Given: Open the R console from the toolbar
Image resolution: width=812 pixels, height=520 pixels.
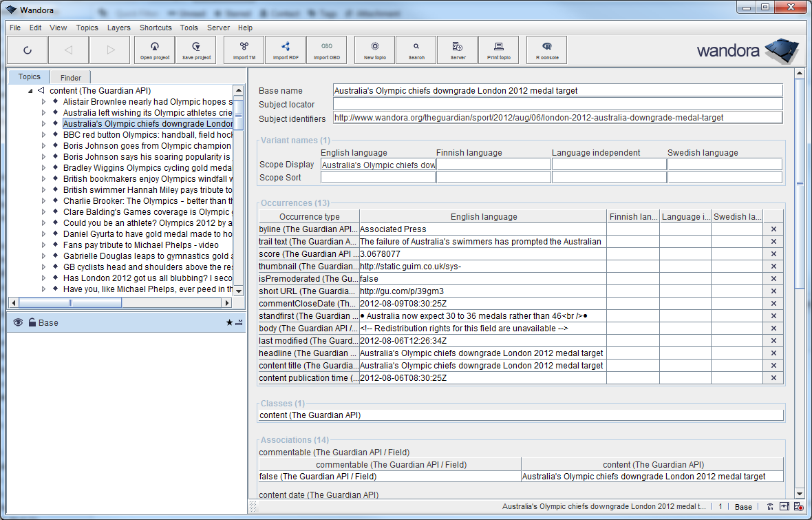Looking at the screenshot, I should (547, 50).
